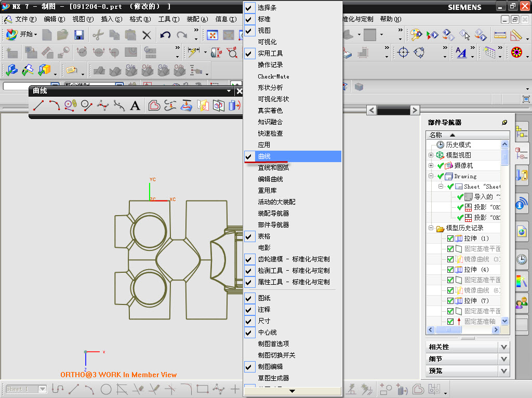Open the 文件(F) menu
The width and height of the screenshot is (532, 398).
pyautogui.click(x=25, y=19)
